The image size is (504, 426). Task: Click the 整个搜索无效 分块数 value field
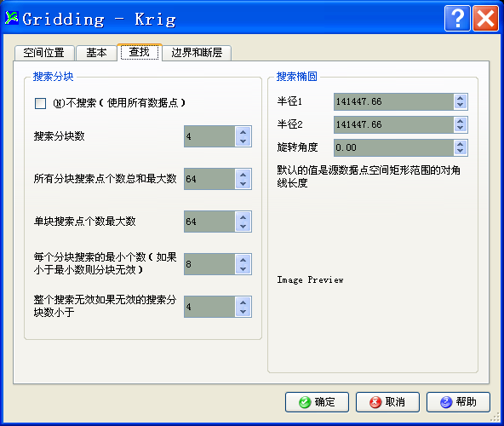209,307
